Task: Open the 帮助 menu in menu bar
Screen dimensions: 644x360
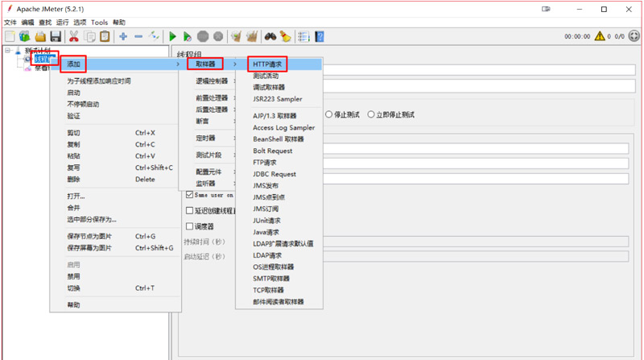Action: pos(119,23)
